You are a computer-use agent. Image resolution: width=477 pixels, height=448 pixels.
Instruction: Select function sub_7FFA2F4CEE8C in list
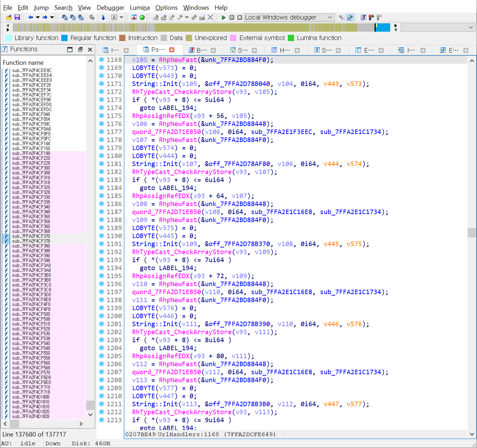32,70
